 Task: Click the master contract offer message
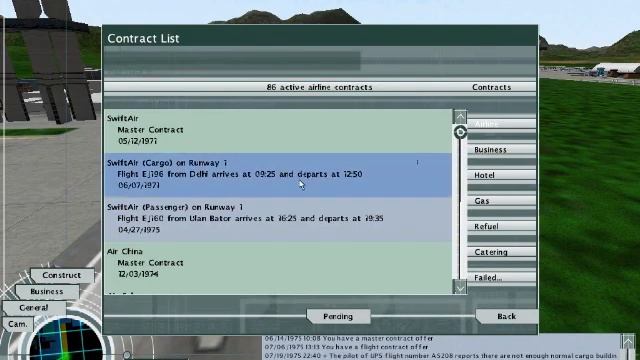click(x=349, y=338)
